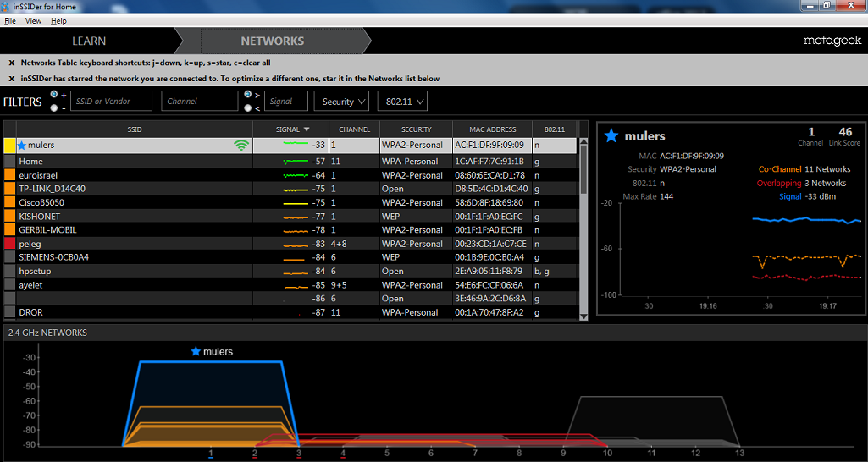
Task: Click the star marker above the mulers channel graph
Action: 196,351
